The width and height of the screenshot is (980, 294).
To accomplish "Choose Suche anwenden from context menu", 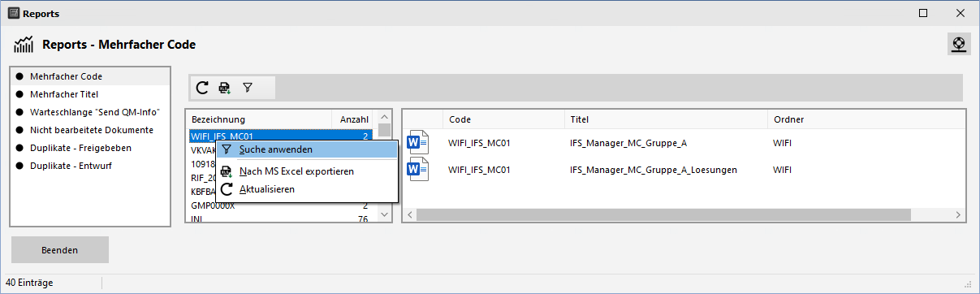I will tap(307, 149).
